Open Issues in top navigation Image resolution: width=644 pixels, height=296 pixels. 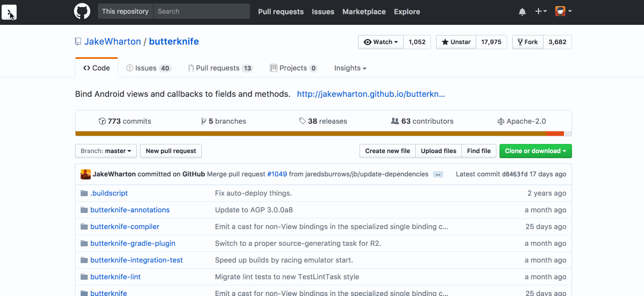click(x=323, y=12)
